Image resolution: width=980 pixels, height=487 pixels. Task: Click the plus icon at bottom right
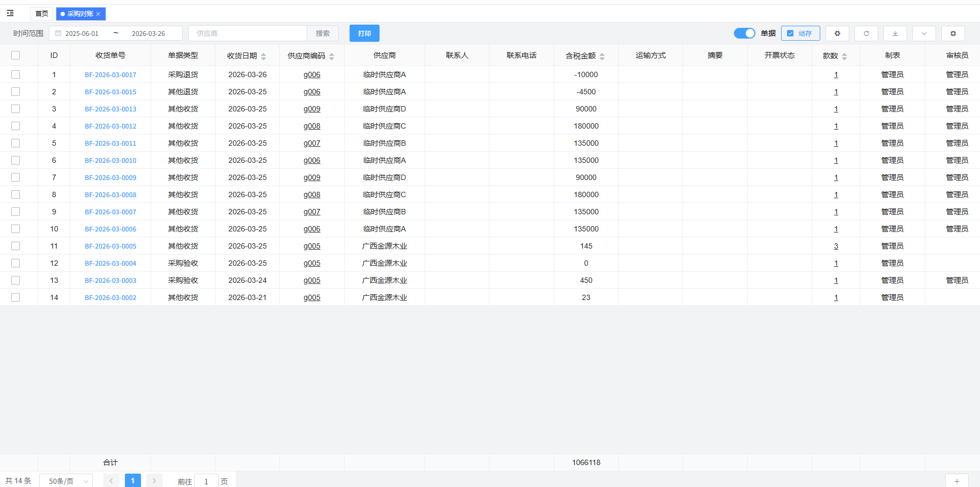[x=956, y=481]
